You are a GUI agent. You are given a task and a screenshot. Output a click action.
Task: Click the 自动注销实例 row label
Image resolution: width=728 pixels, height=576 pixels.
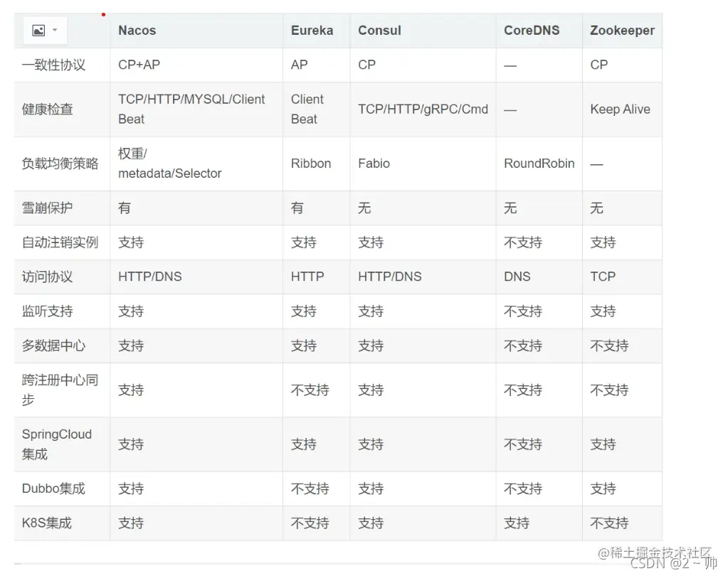[x=60, y=242]
